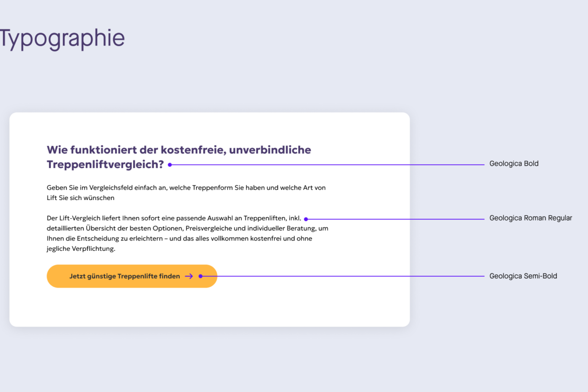Click the heading line 'Wie funktioniert der kostenfreie, unverbindliche'
Image resolution: width=588 pixels, height=392 pixels.
coord(179,150)
